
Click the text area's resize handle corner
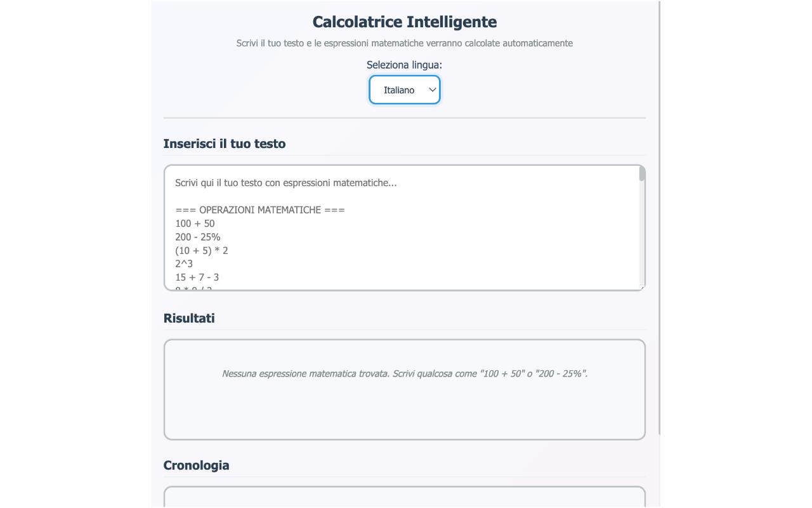[x=642, y=288]
